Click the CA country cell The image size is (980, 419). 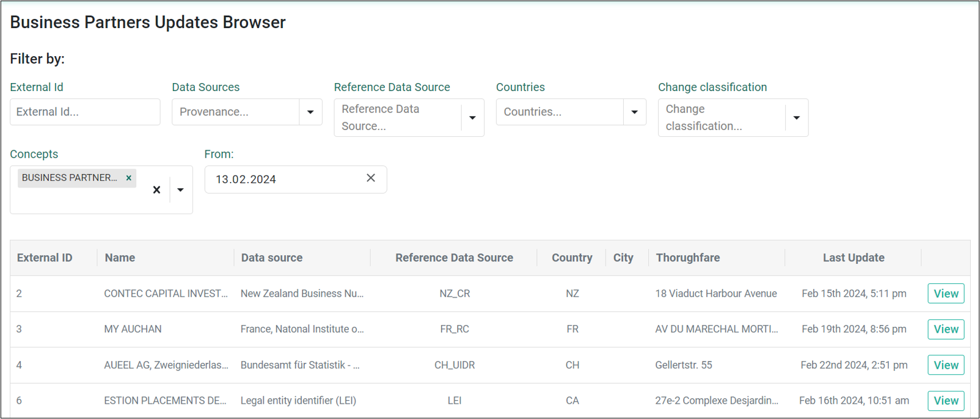572,401
